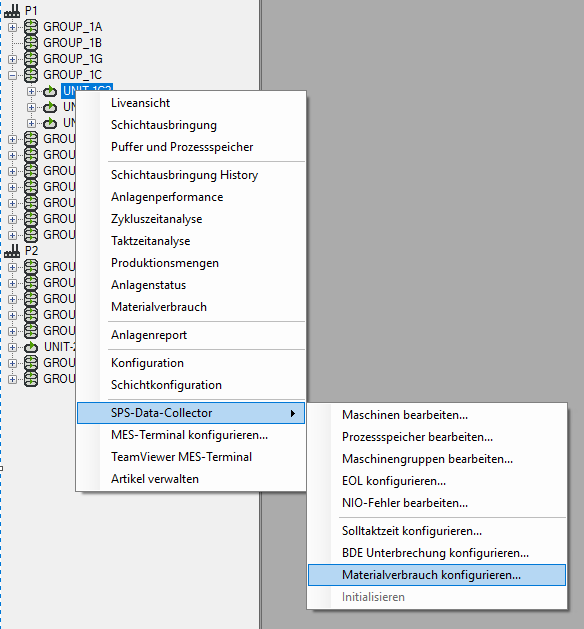Select Zykluszeitanalyse menu entry

(x=156, y=219)
